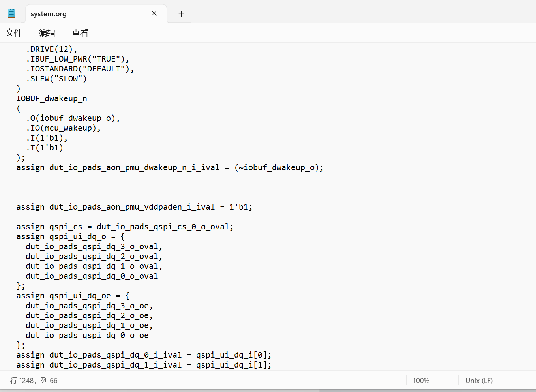This screenshot has height=392, width=536.
Task: Click the dut_io_pads_qspi_dq_1_o_oe, line
Action: 90,325
